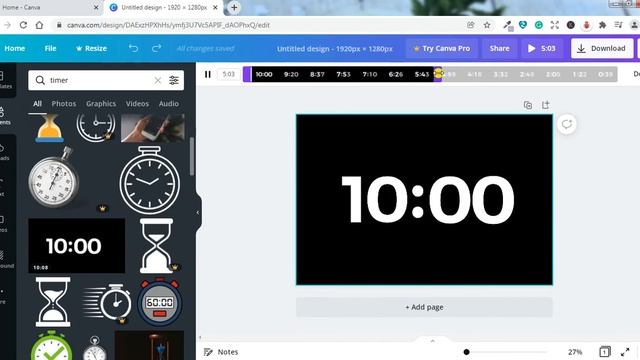Open the Resize option

click(91, 48)
